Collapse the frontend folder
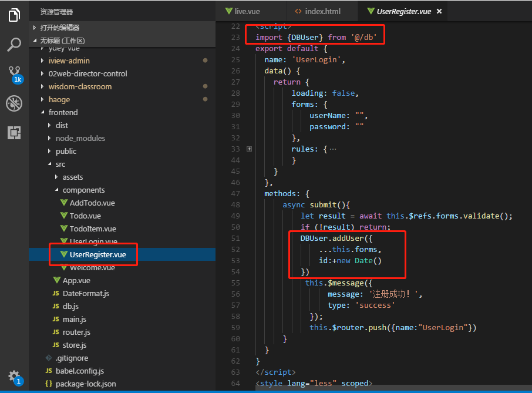This screenshot has height=393, width=532. 63,112
